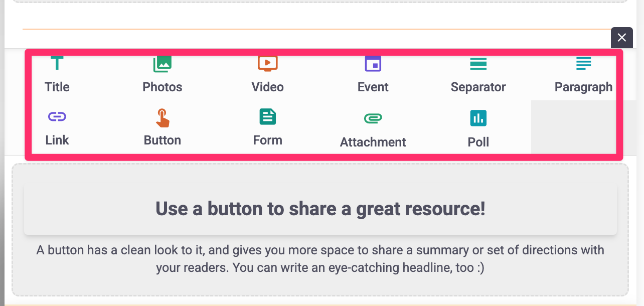Click the 'Paragraph' text label

click(x=583, y=87)
